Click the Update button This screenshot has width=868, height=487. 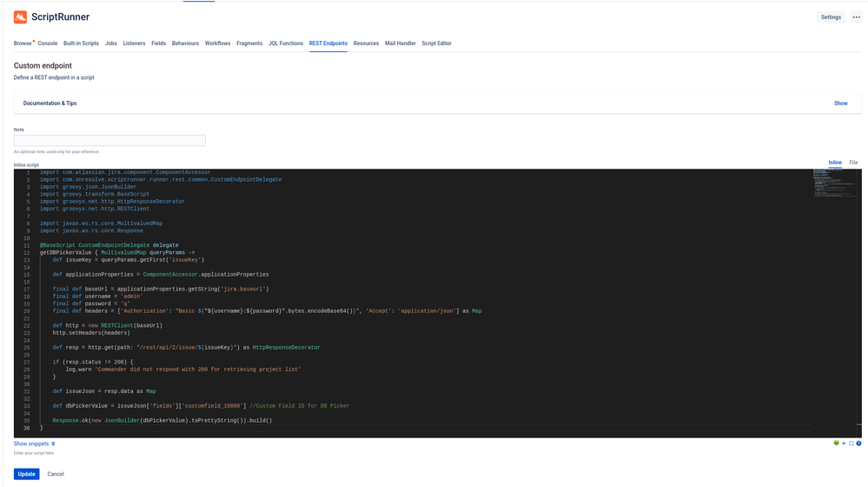(27, 474)
